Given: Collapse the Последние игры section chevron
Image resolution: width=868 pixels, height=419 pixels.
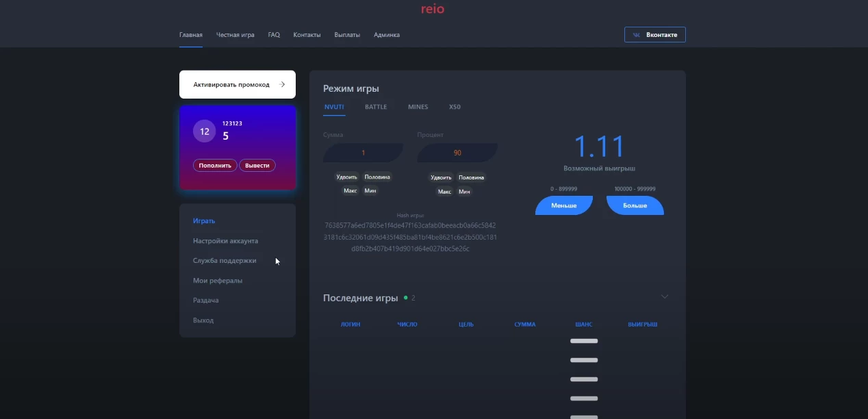Looking at the screenshot, I should pyautogui.click(x=664, y=296).
